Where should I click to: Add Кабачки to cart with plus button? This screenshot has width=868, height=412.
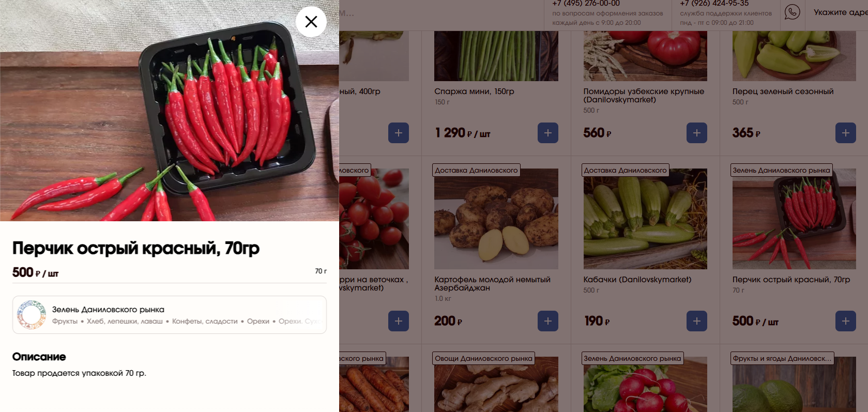coord(697,321)
